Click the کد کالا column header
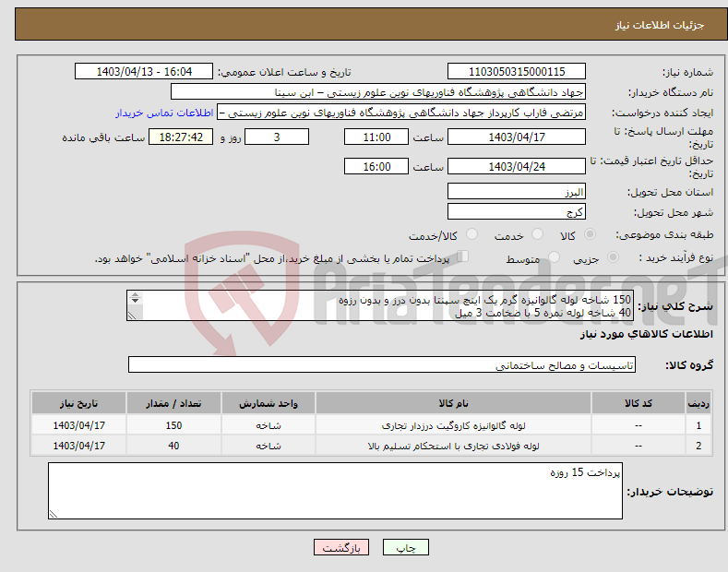Viewport: 728px width, 572px height. pyautogui.click(x=638, y=403)
